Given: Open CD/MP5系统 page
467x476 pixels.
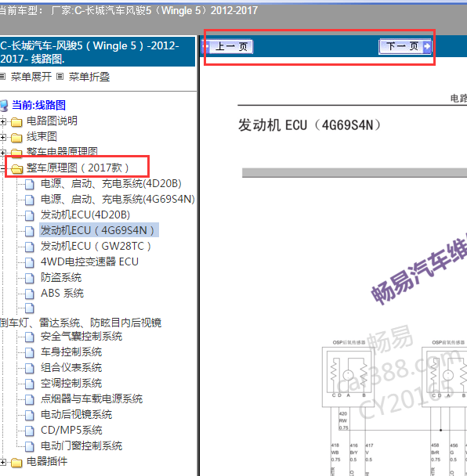Looking at the screenshot, I should tap(71, 430).
